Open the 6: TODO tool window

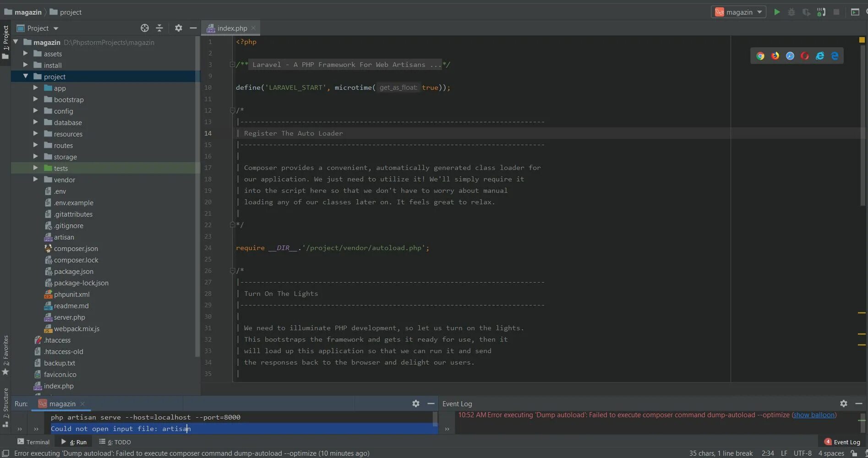point(115,442)
